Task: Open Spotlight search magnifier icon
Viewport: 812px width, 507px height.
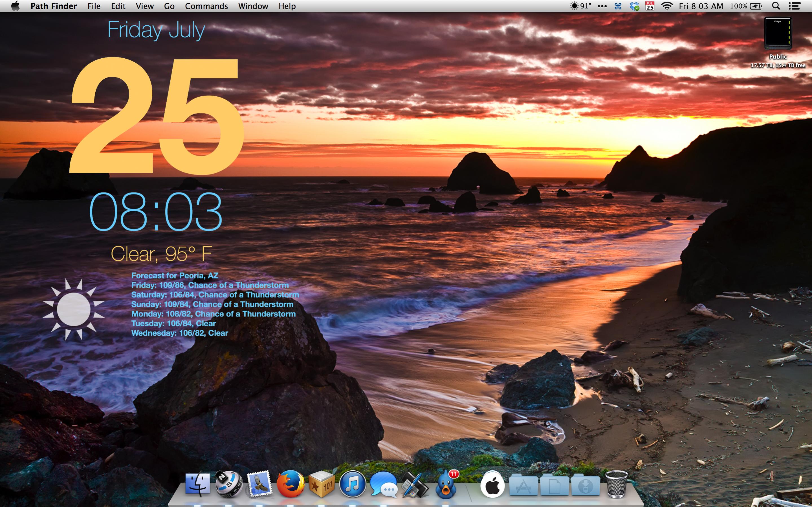Action: pos(776,6)
